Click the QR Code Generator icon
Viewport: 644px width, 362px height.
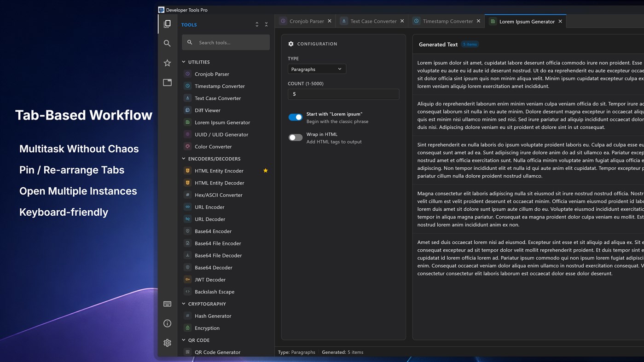(187, 352)
